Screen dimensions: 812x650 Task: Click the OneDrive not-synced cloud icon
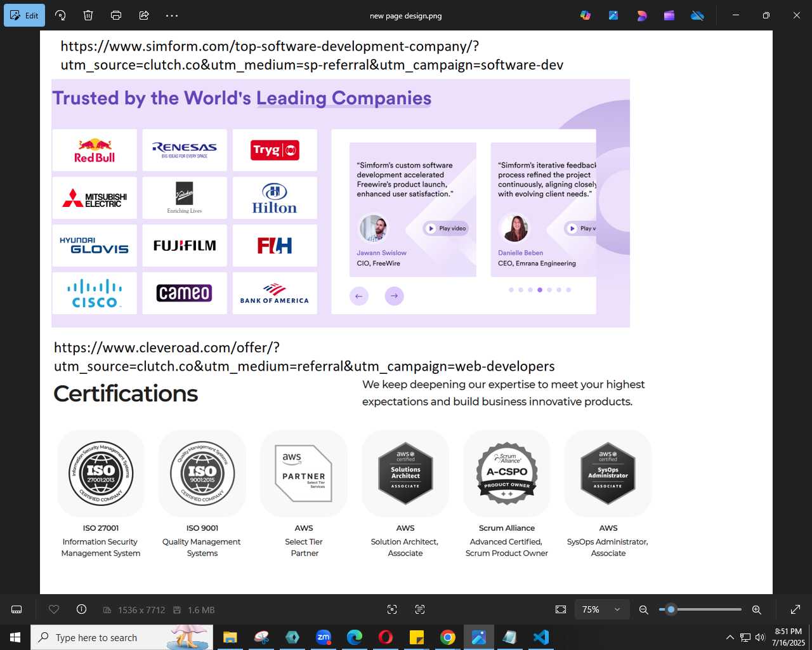697,15
